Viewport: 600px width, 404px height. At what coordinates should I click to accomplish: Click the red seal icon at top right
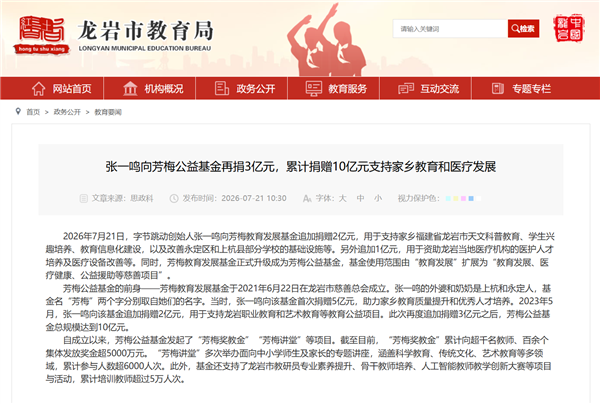(x=569, y=28)
